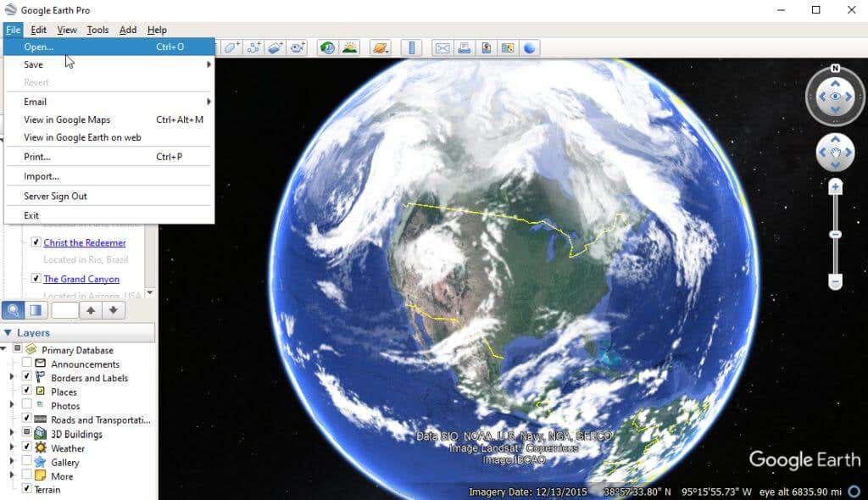Click the Add Path toolbar icon

(x=253, y=47)
